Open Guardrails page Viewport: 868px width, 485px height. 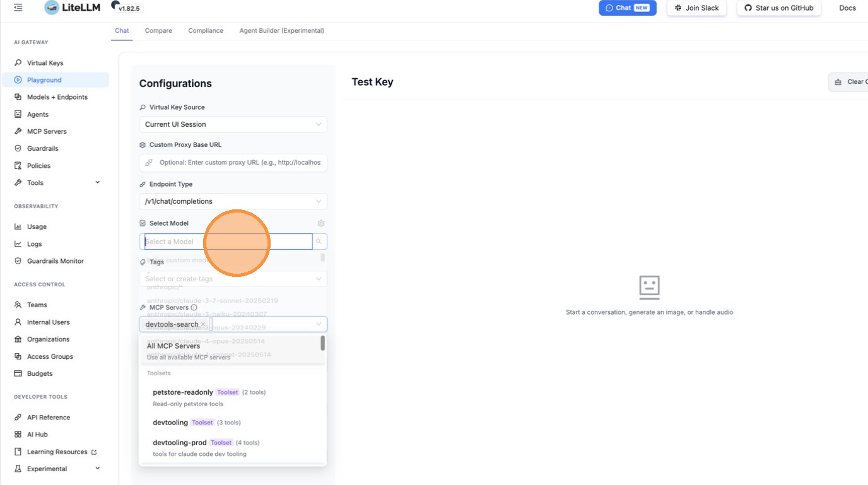[42, 148]
